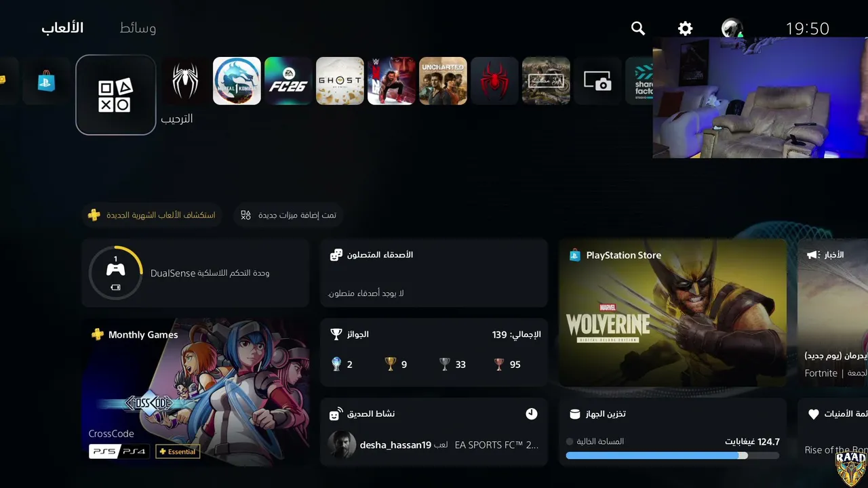Image resolution: width=868 pixels, height=488 pixels.
Task: Launch Mortal Kombat from the games row
Action: tap(237, 81)
